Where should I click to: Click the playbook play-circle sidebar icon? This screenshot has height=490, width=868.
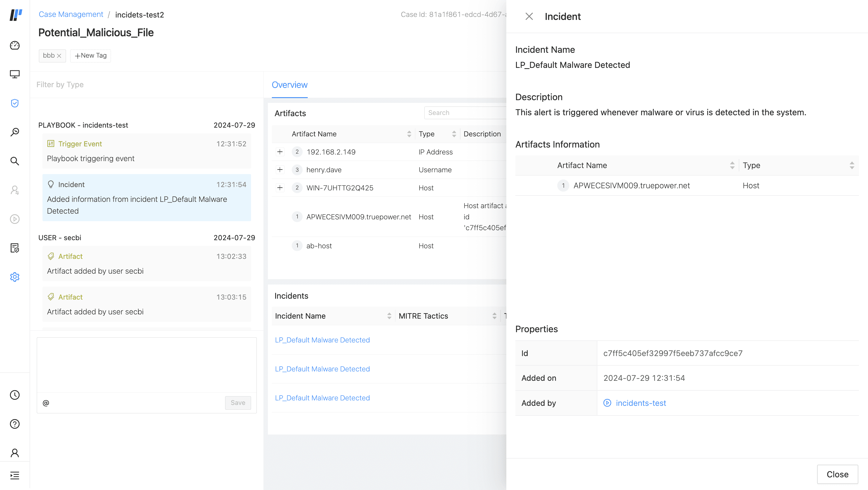tap(14, 219)
